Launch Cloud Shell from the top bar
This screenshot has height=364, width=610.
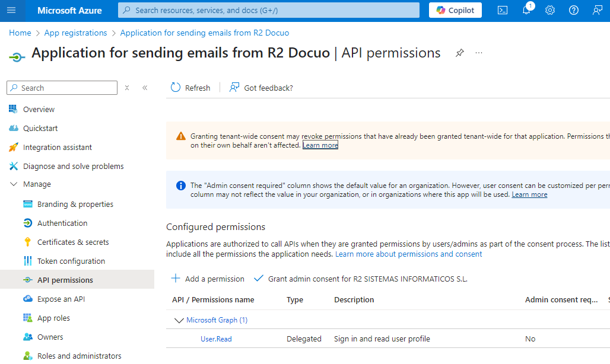[502, 11]
